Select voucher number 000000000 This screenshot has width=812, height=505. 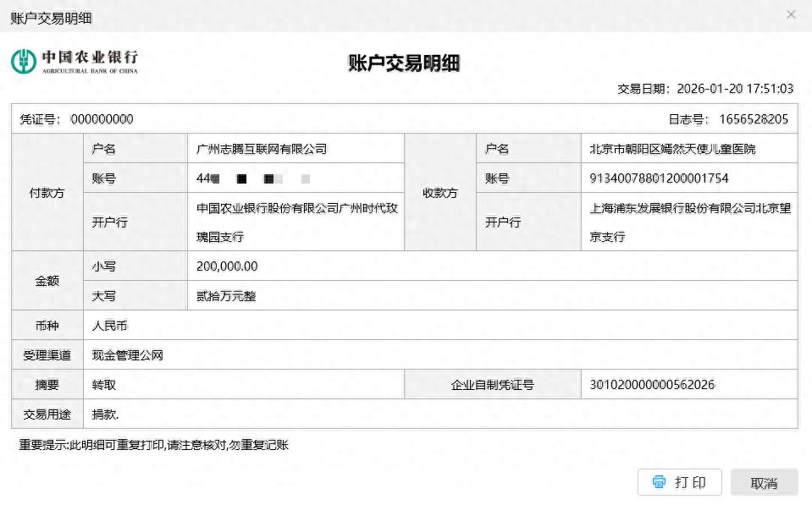[x=102, y=119]
